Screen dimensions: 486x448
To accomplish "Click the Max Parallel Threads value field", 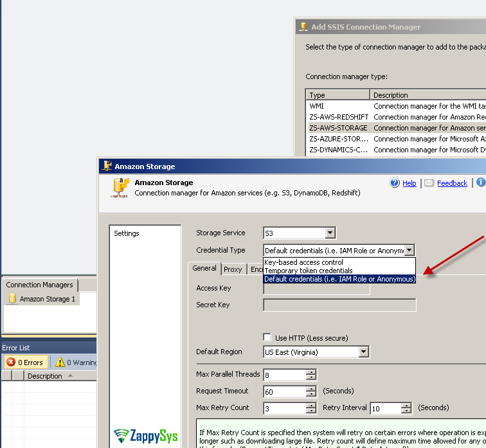I will pyautogui.click(x=285, y=375).
